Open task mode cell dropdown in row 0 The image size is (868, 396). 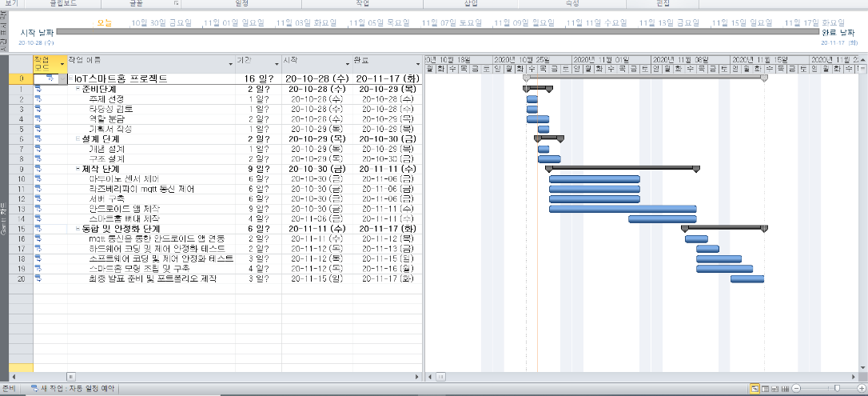(62, 78)
